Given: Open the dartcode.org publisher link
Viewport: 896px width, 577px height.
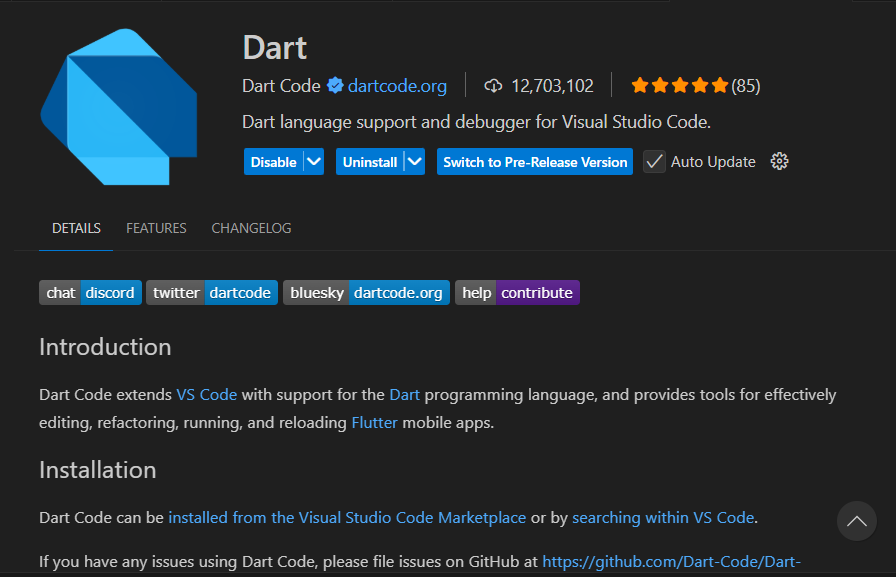Looking at the screenshot, I should click(x=397, y=86).
